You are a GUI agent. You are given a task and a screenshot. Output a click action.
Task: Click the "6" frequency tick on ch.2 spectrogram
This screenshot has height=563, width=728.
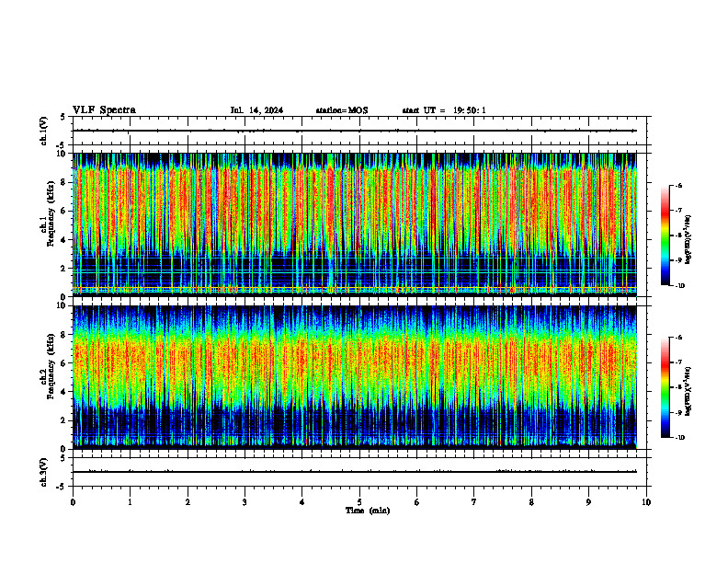[63, 363]
